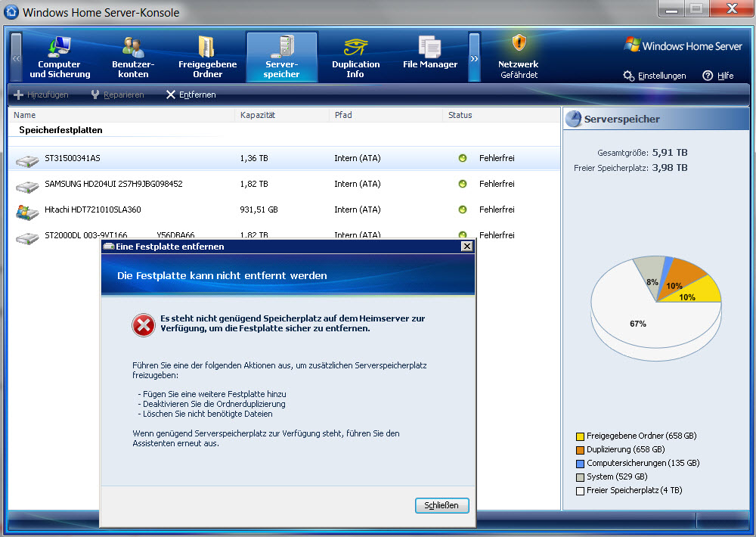The height and width of the screenshot is (537, 756).
Task: Click the red error icon in dialog
Action: coord(144,326)
